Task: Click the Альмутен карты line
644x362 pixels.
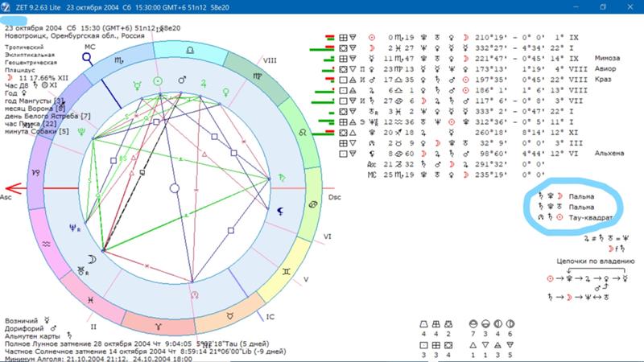Action: (39, 336)
